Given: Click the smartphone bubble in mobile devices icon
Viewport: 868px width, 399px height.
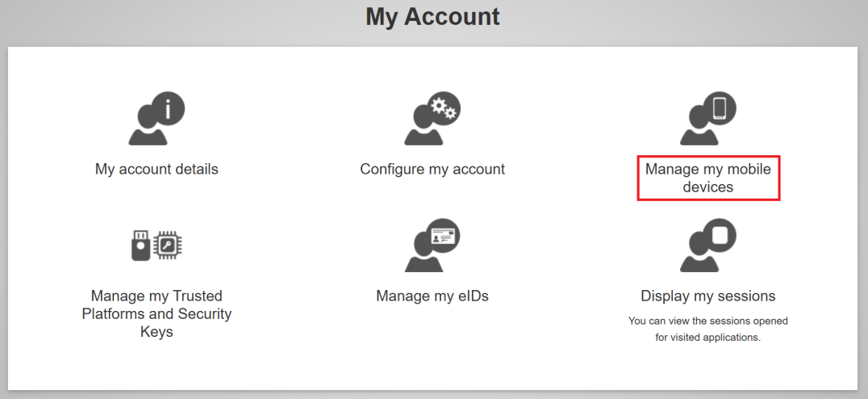Looking at the screenshot, I should (x=719, y=108).
